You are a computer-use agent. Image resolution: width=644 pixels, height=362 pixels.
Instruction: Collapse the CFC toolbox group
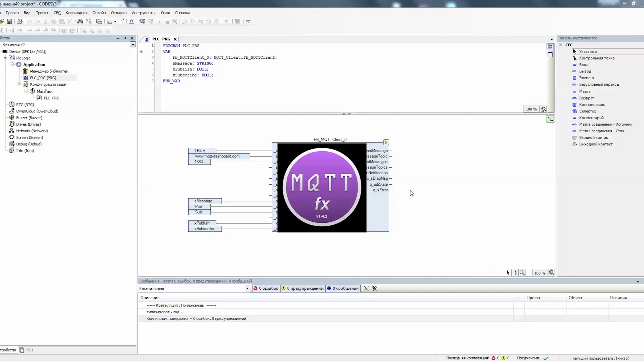coord(561,45)
